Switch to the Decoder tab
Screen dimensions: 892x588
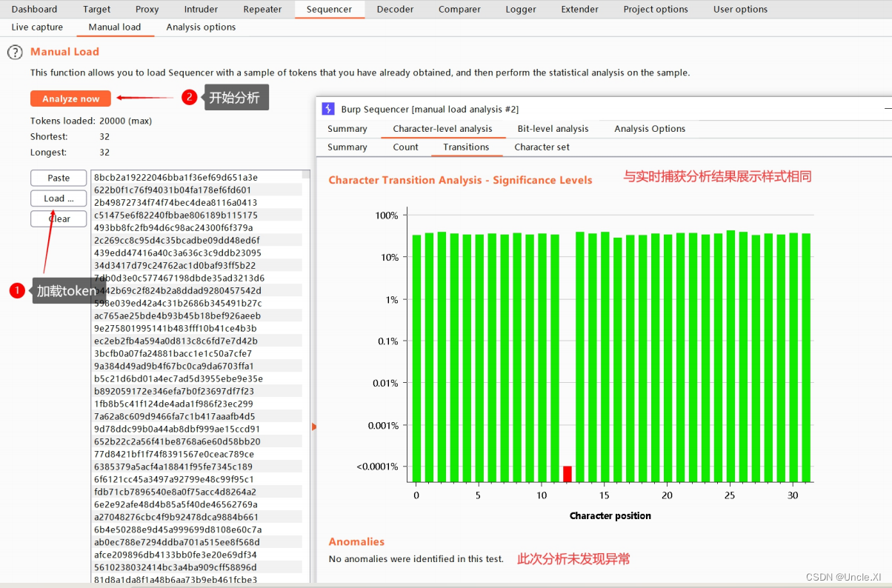[x=395, y=9]
